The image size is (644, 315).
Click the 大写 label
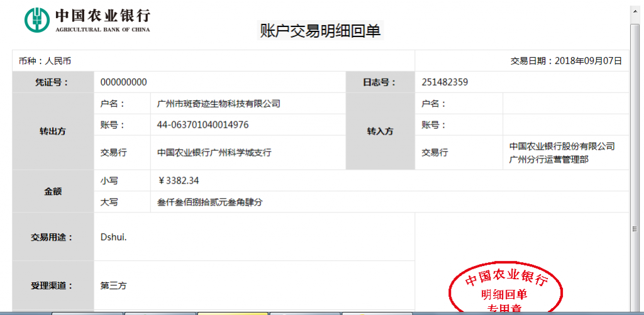point(109,202)
